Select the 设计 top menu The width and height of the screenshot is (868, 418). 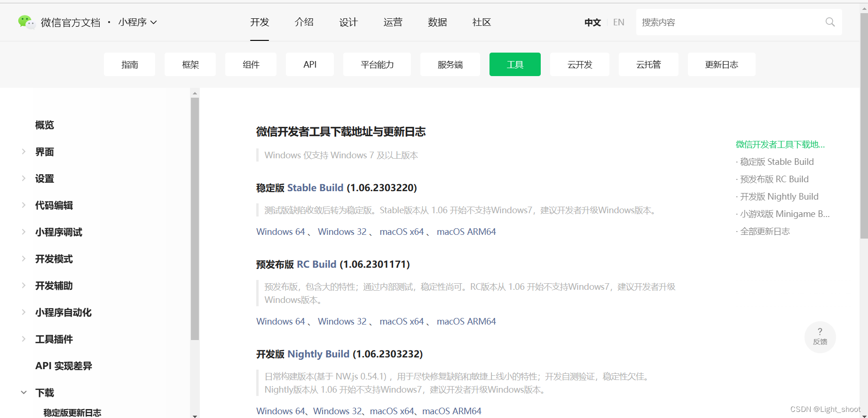coord(348,22)
